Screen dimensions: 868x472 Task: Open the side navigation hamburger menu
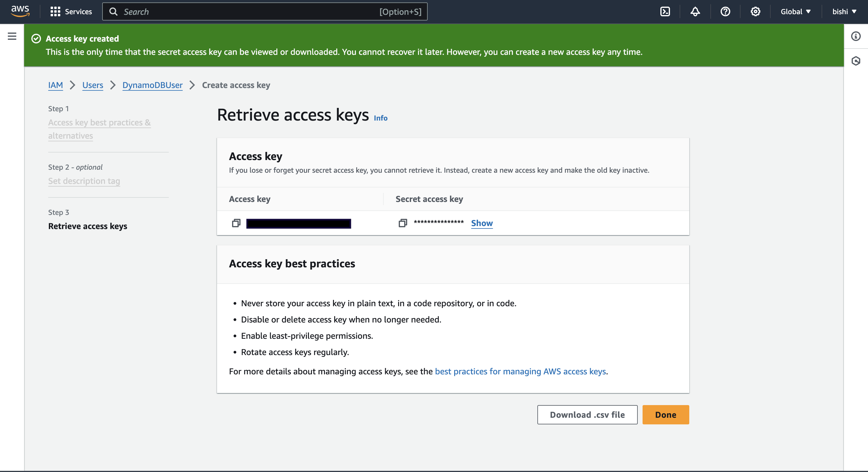tap(12, 36)
